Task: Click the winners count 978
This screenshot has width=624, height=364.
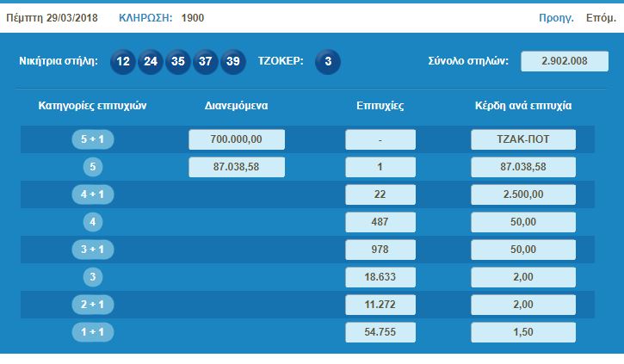Action: click(x=380, y=250)
